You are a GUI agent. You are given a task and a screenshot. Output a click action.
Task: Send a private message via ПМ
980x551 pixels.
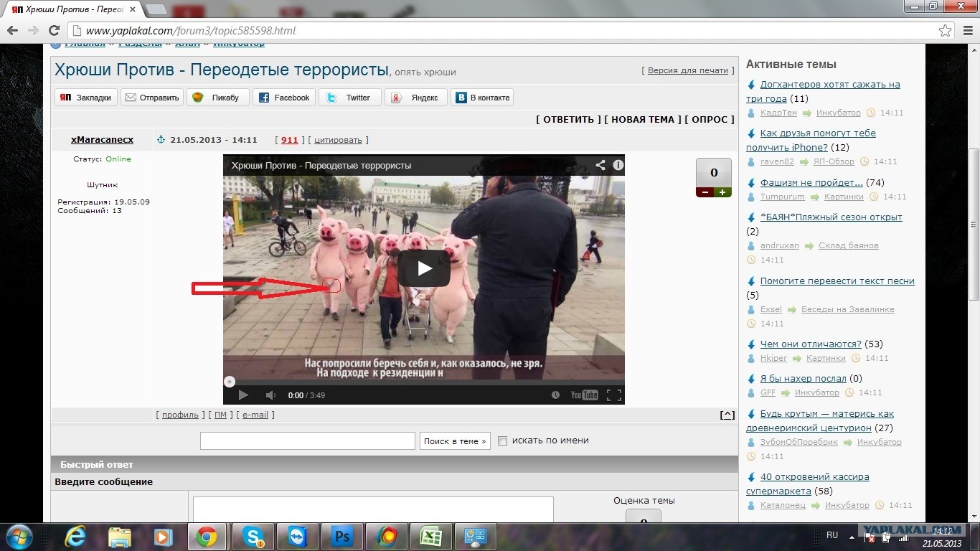coord(220,415)
